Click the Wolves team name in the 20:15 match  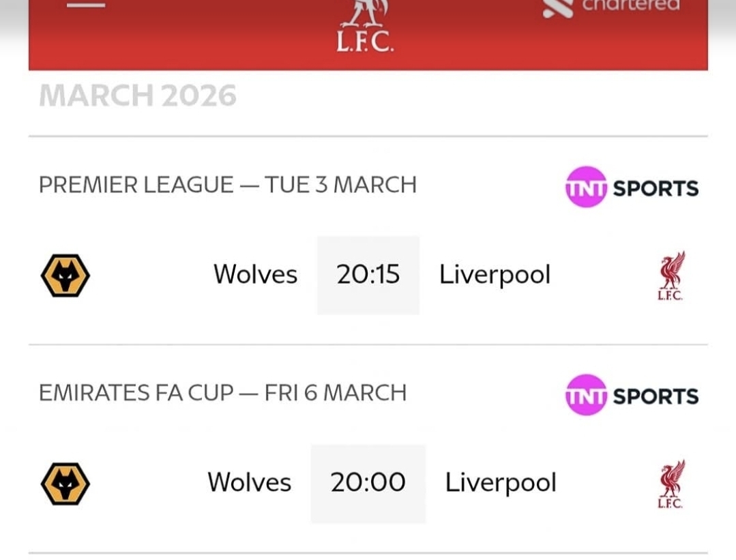255,275
